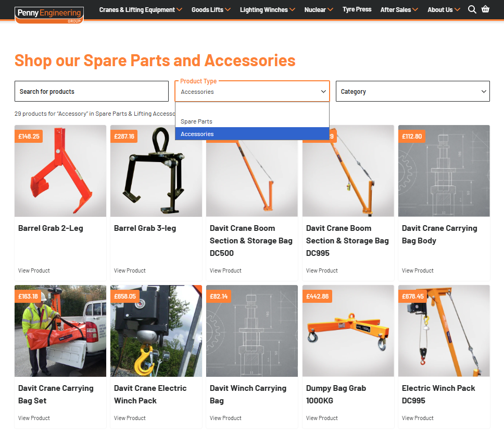This screenshot has height=431, width=504.
Task: Open the Category dropdown
Action: click(412, 91)
